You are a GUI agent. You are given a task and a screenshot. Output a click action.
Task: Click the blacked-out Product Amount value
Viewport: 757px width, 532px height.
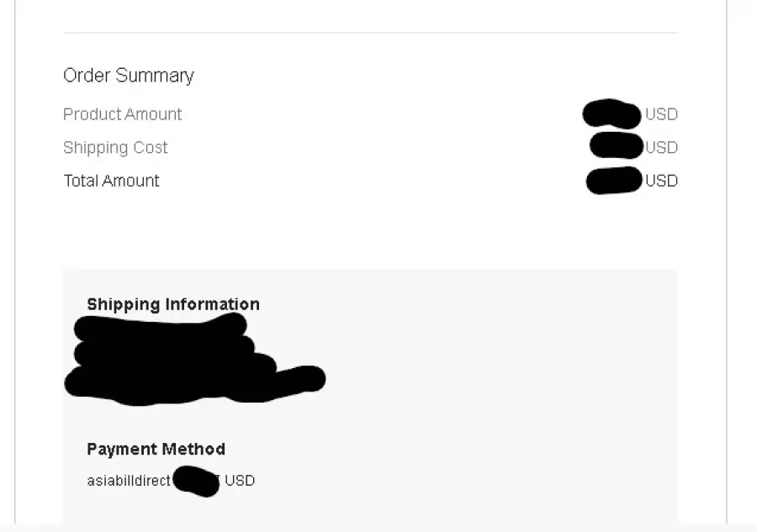click(x=611, y=113)
